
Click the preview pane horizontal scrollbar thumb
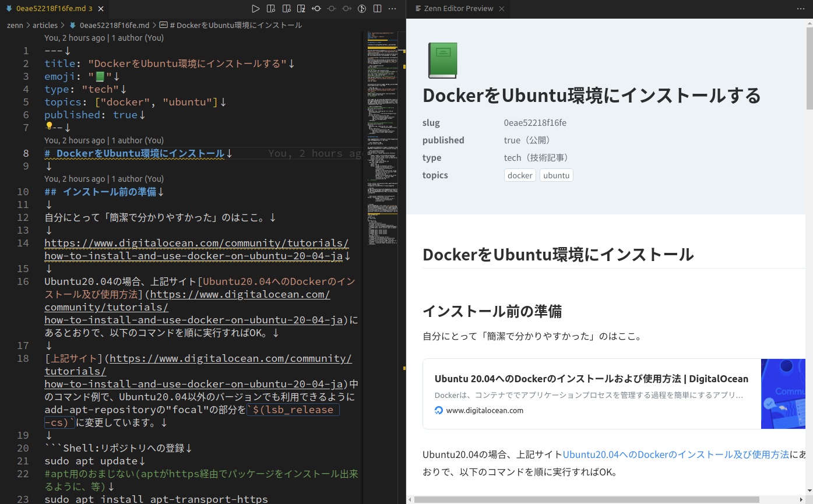(x=586, y=500)
